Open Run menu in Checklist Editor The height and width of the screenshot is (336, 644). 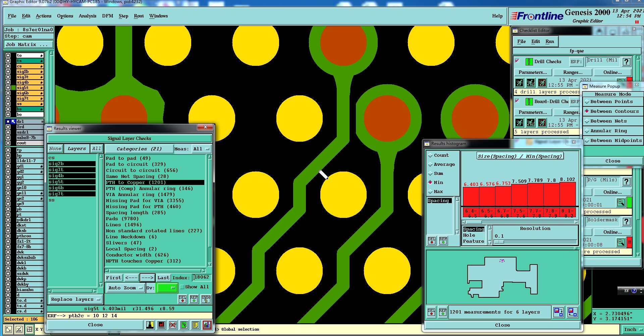550,42
